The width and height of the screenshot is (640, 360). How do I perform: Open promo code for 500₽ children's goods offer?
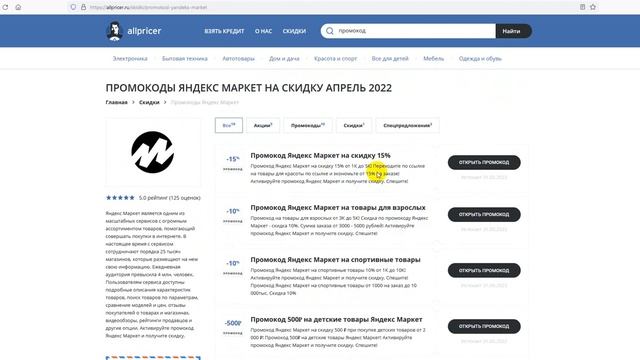484,326
